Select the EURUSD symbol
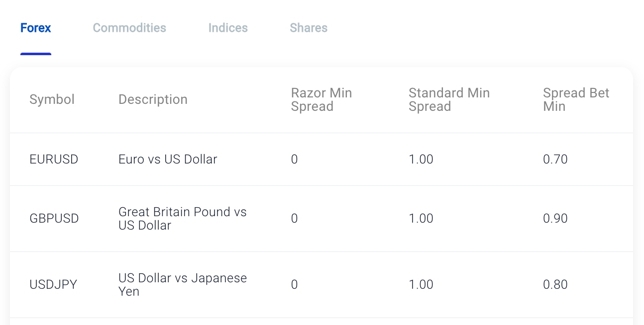644x325 pixels. [x=53, y=159]
